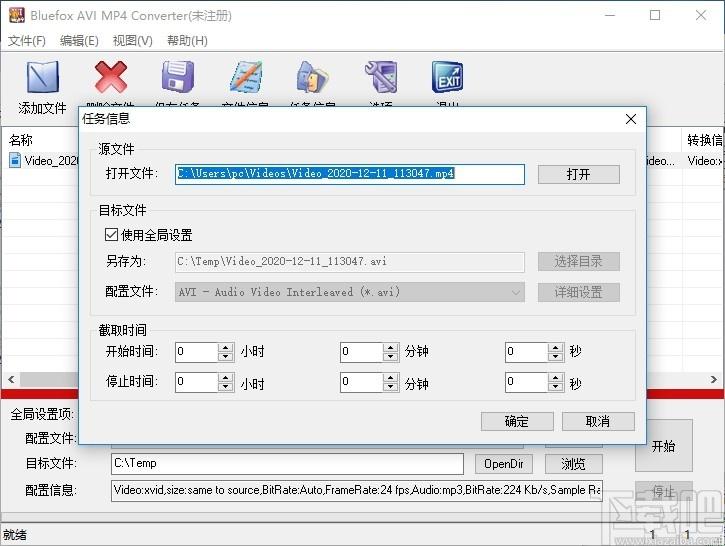
Task: Toggle the 使用全局设置 checkbox
Action: coord(111,235)
